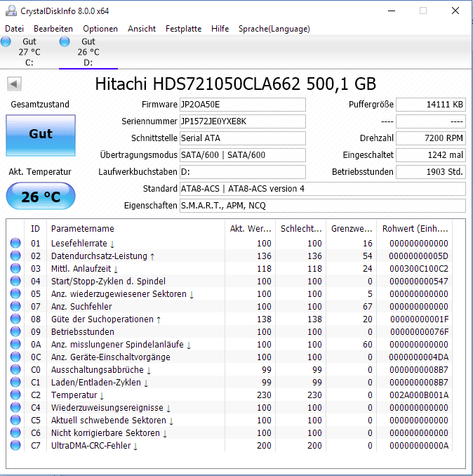The image size is (473, 476).
Task: Open the Sprache(Language) menu
Action: coord(274,29)
